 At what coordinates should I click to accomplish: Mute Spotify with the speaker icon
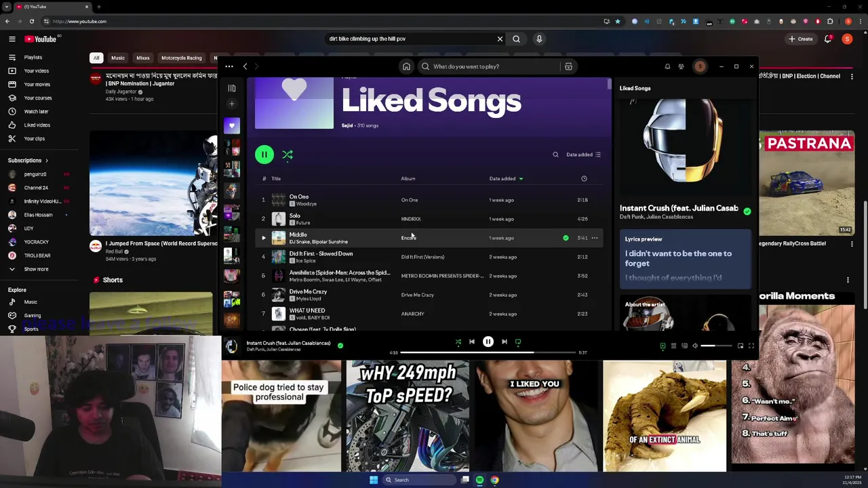[x=695, y=346]
